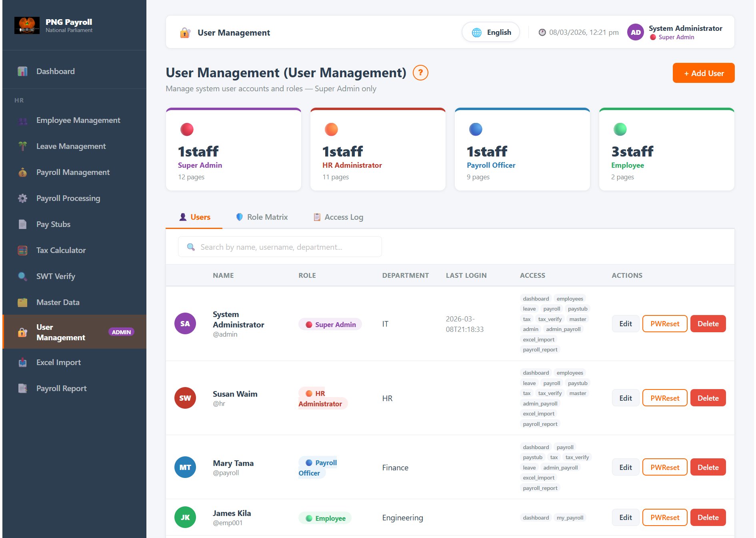The width and height of the screenshot is (756, 538).
Task: Click the Leave Management palm tree icon
Action: pos(22,147)
